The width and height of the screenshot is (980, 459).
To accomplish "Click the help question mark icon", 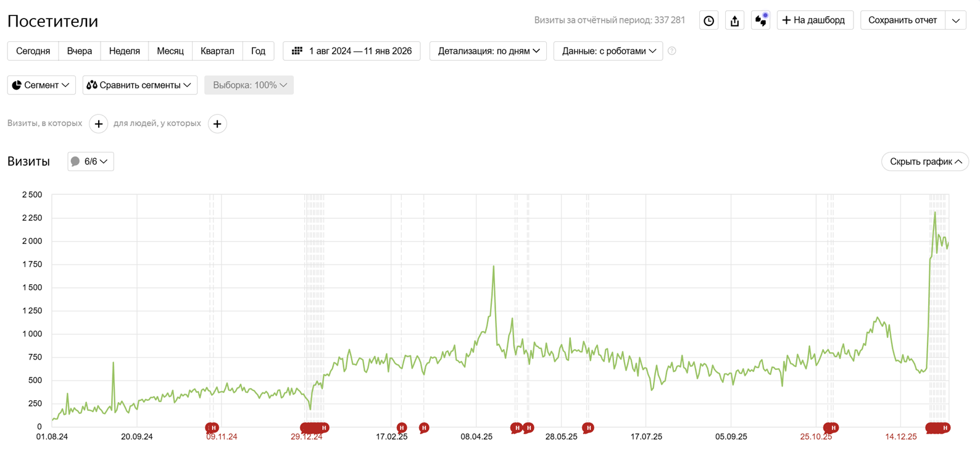I will click(672, 51).
